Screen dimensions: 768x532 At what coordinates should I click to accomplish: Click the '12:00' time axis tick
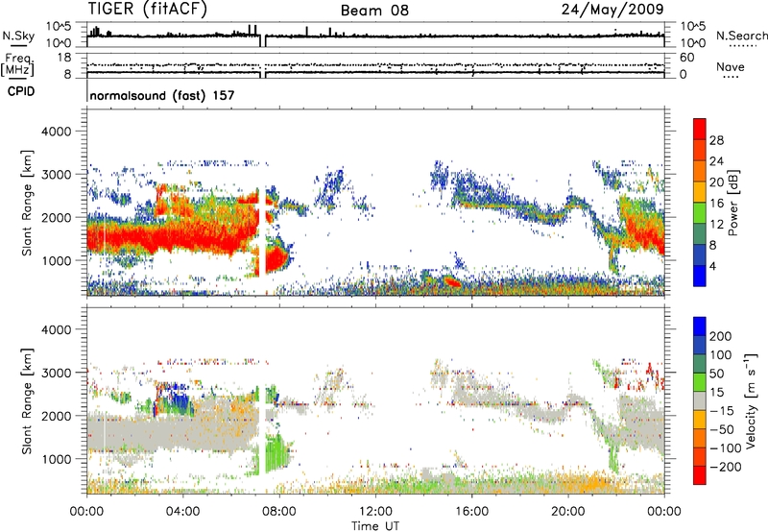click(x=375, y=512)
